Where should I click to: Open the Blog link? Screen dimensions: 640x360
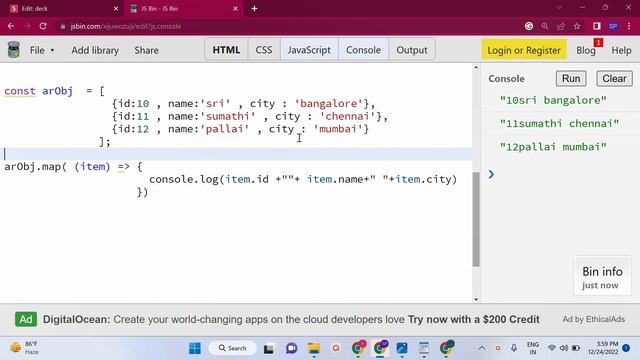586,50
